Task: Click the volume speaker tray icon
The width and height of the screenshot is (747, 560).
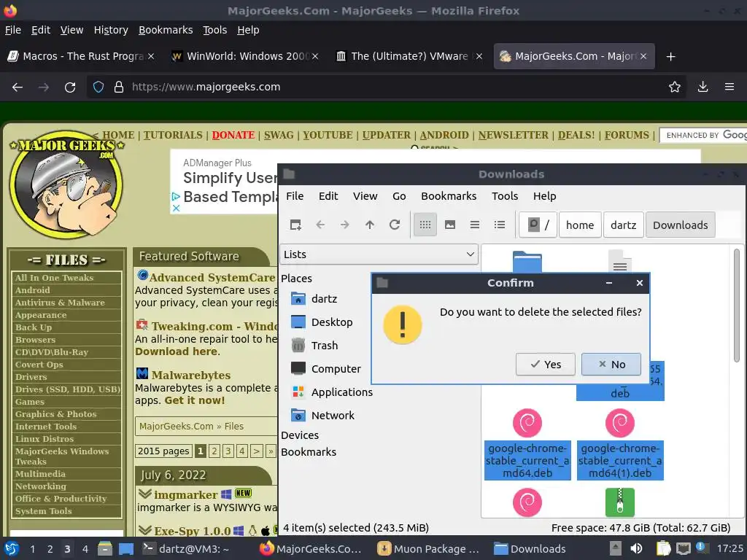Action: point(636,548)
